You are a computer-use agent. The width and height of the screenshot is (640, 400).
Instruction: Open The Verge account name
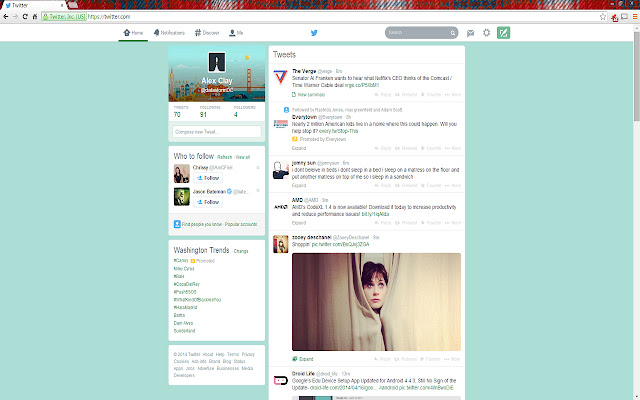pos(304,71)
